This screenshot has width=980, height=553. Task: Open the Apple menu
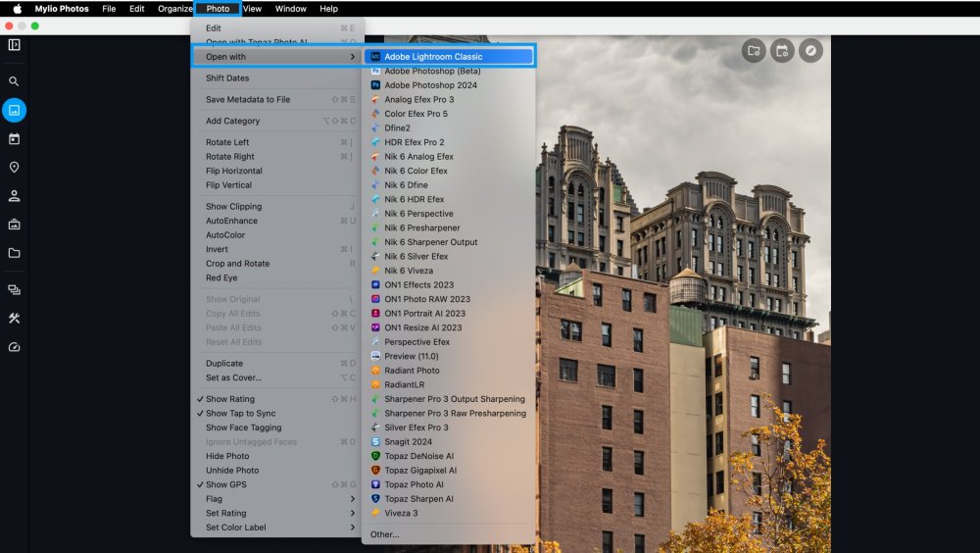pyautogui.click(x=17, y=9)
